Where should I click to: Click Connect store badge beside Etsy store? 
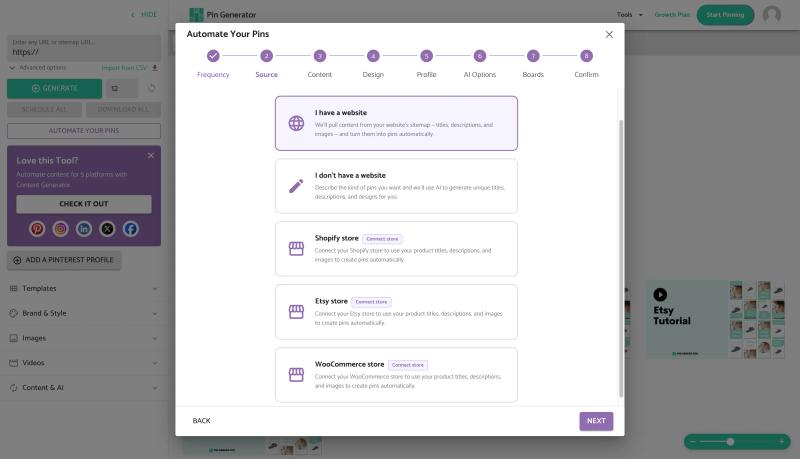(x=371, y=302)
